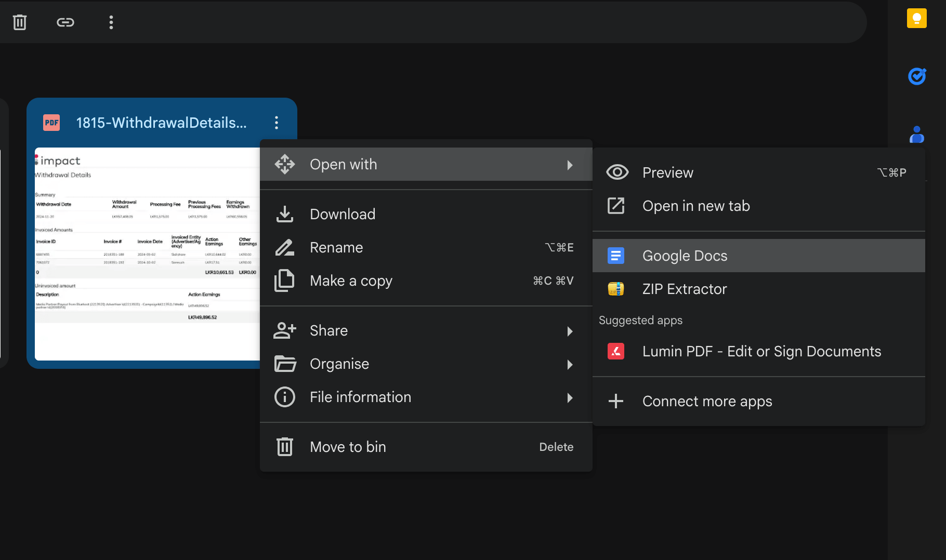Click the ⌥⌘P Preview shortcut text

click(x=891, y=172)
